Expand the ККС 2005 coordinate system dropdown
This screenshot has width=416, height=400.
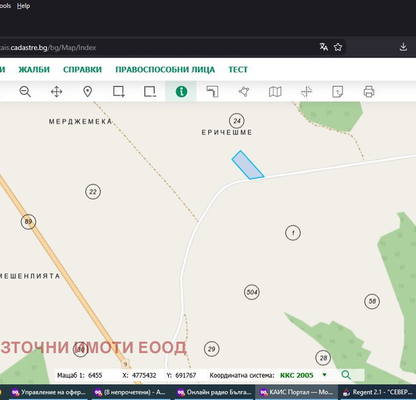tap(324, 375)
